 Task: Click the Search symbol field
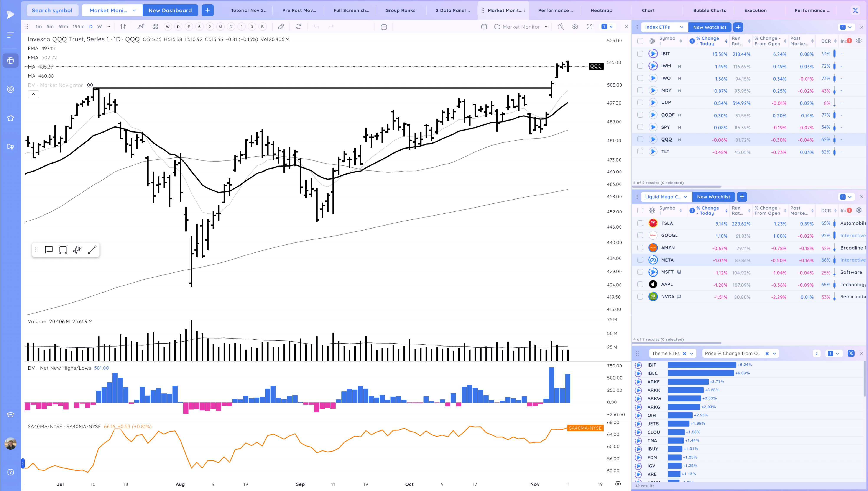(52, 10)
